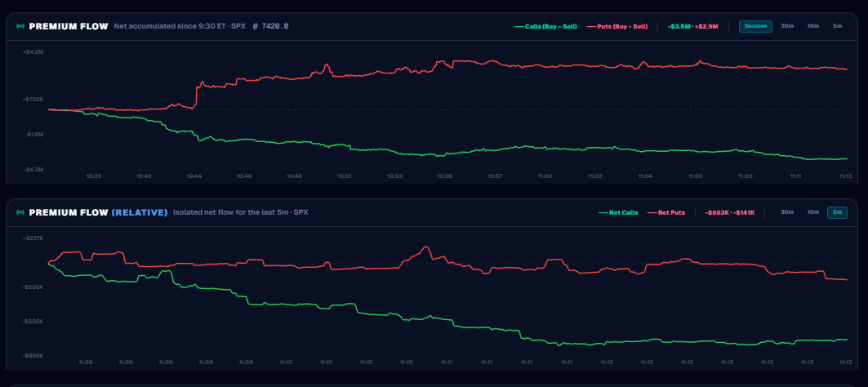Switch top Premium Flow panel to 10m

(x=812, y=26)
